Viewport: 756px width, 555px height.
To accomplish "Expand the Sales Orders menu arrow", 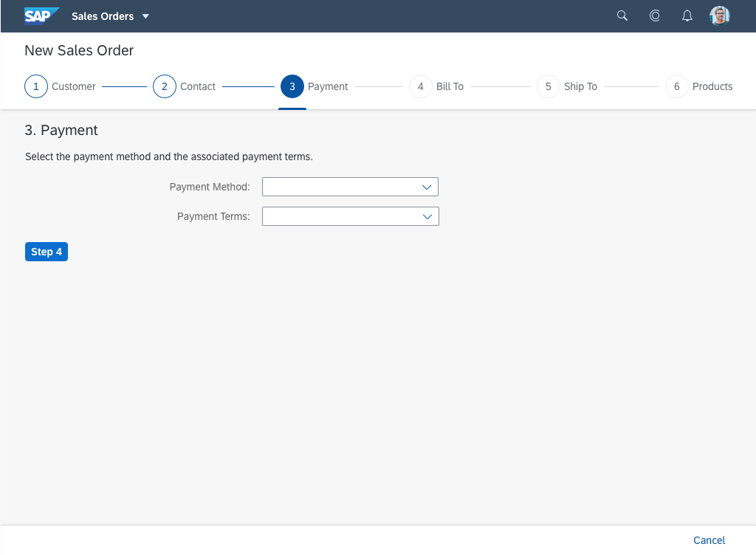I will (x=145, y=16).
